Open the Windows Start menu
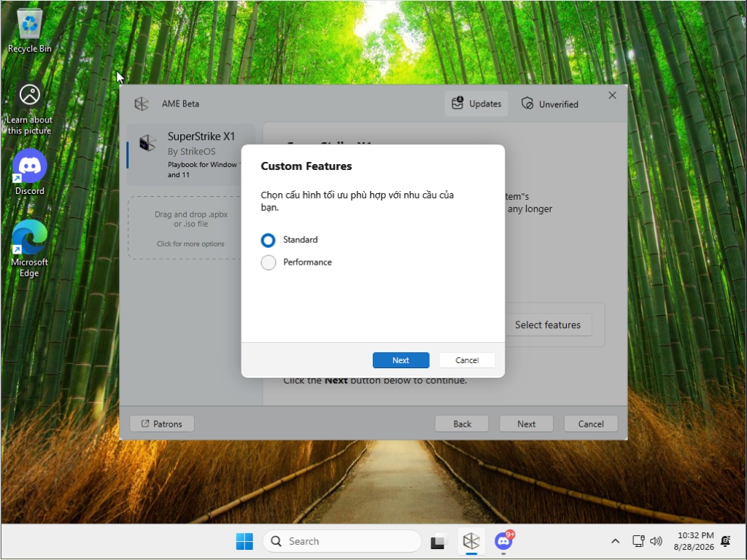Screen dimensions: 747x560 pyautogui.click(x=244, y=541)
